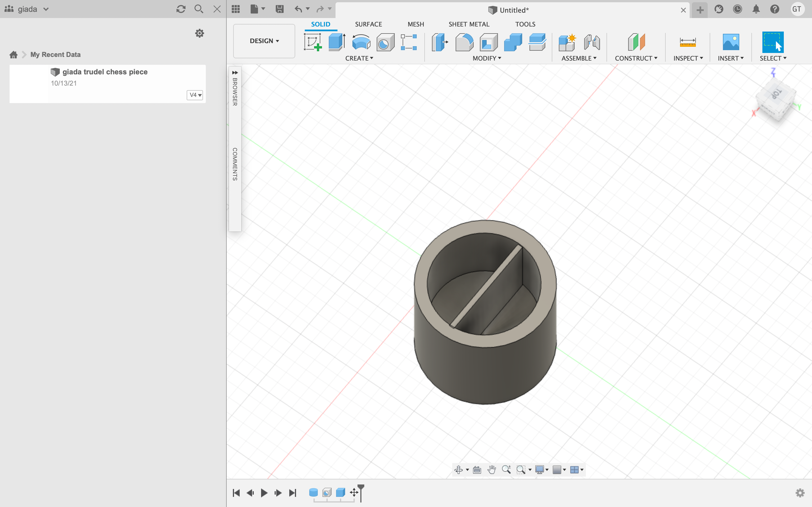812x507 pixels.
Task: Select the Extrude tool
Action: (x=337, y=42)
